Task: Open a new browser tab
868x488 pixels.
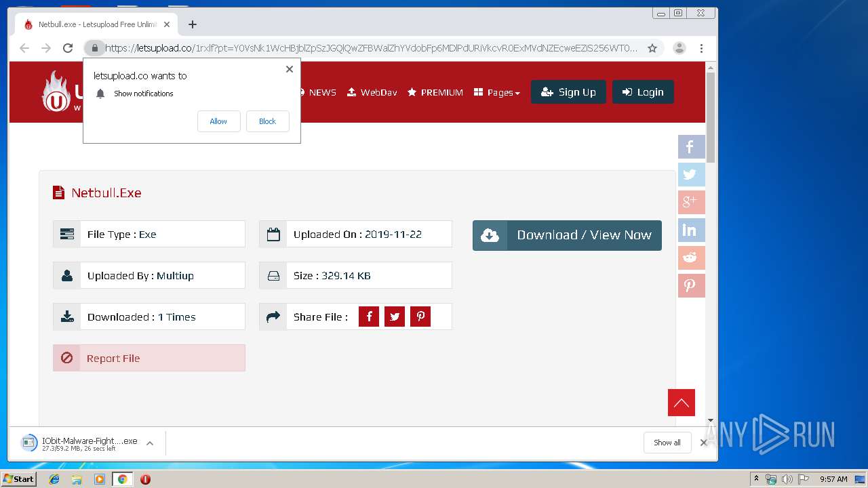Action: coord(193,24)
